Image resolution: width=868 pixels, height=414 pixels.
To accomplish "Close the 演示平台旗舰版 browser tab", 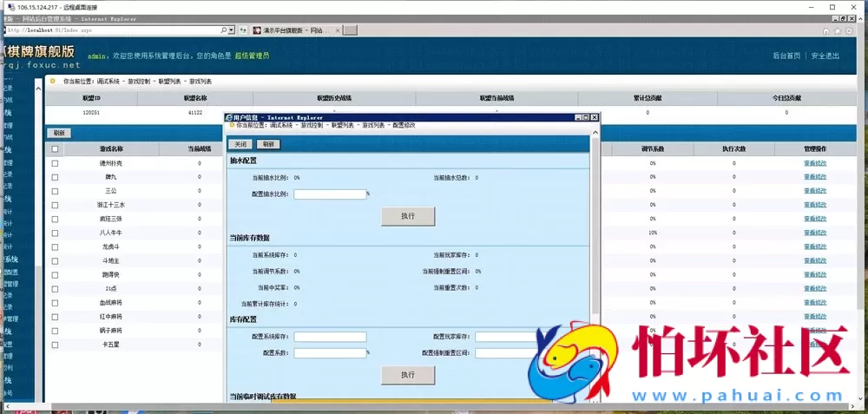I will [337, 30].
